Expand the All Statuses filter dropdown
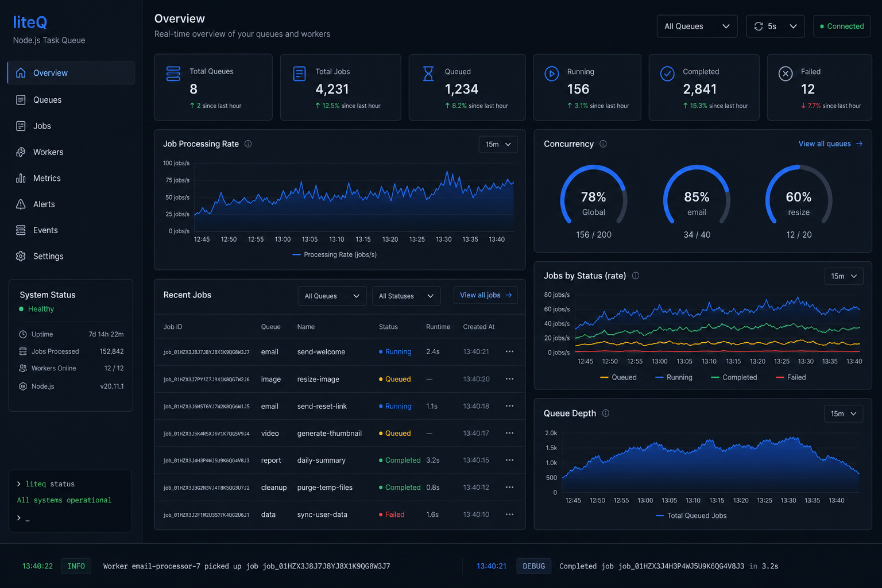This screenshot has width=882, height=588. click(x=406, y=296)
